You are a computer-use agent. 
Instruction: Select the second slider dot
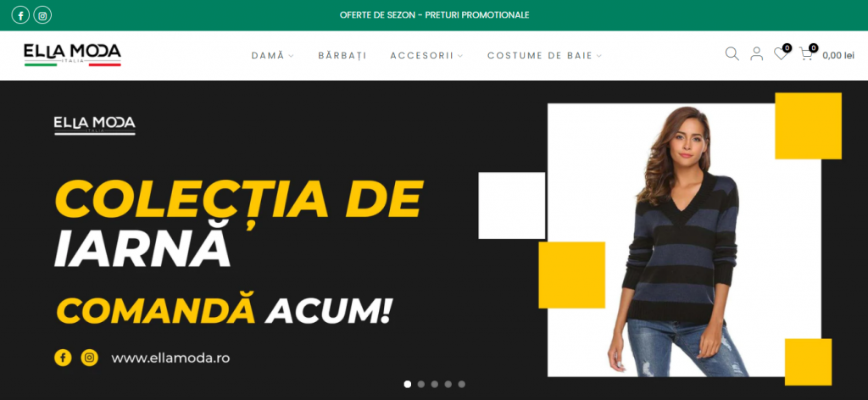421,384
